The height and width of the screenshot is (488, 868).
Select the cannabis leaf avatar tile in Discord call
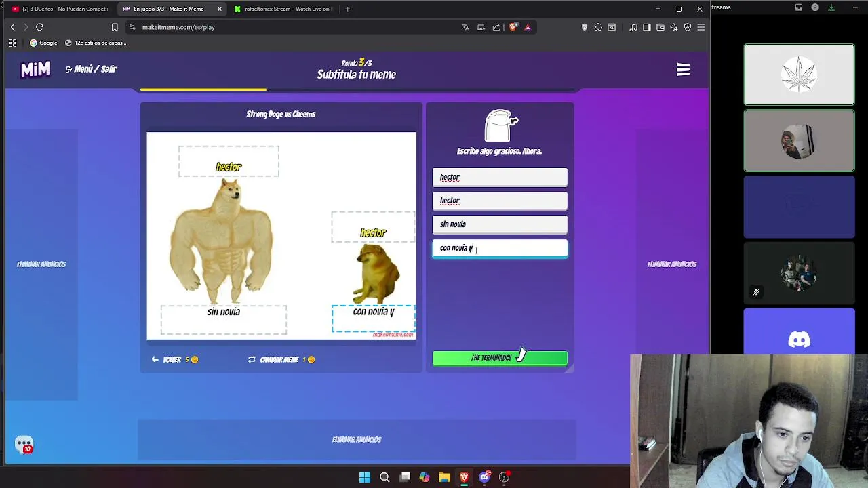(x=800, y=75)
